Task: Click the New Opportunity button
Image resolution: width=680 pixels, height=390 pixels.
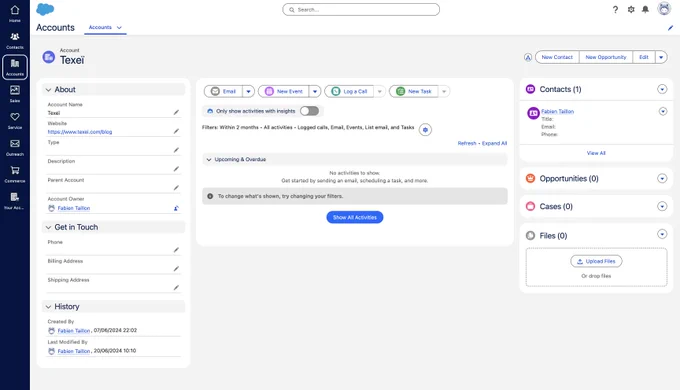Action: pos(606,57)
